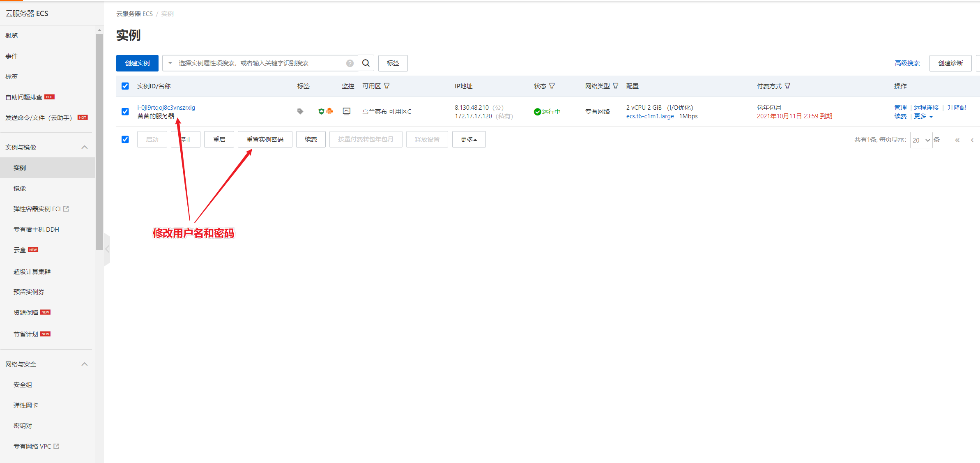
Task: Click the help question mark in search box
Action: tap(350, 63)
